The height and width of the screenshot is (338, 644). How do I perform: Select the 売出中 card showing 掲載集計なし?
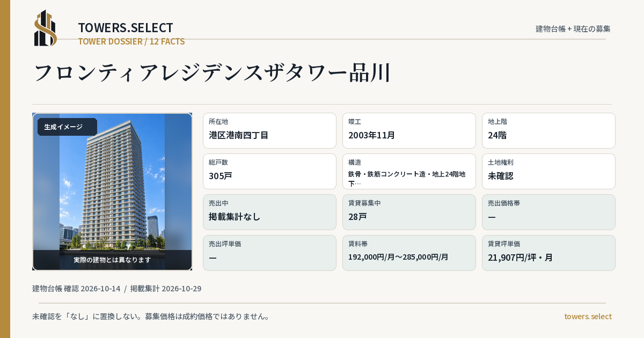[269, 212]
